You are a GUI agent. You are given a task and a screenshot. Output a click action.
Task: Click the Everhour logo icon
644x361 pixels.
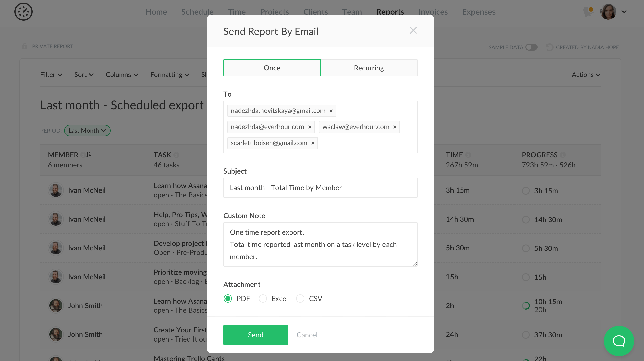[23, 12]
